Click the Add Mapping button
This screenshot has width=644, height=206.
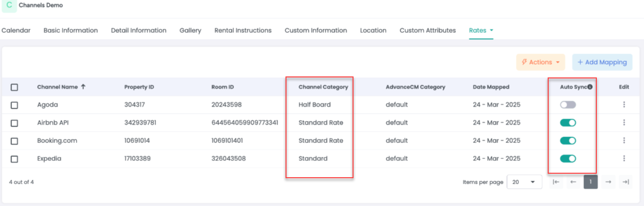(x=602, y=62)
